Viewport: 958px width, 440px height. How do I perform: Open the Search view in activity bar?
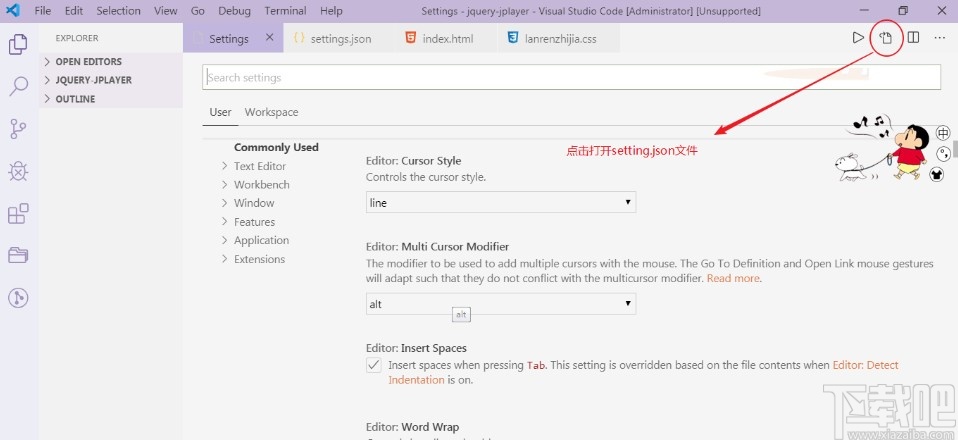point(18,86)
